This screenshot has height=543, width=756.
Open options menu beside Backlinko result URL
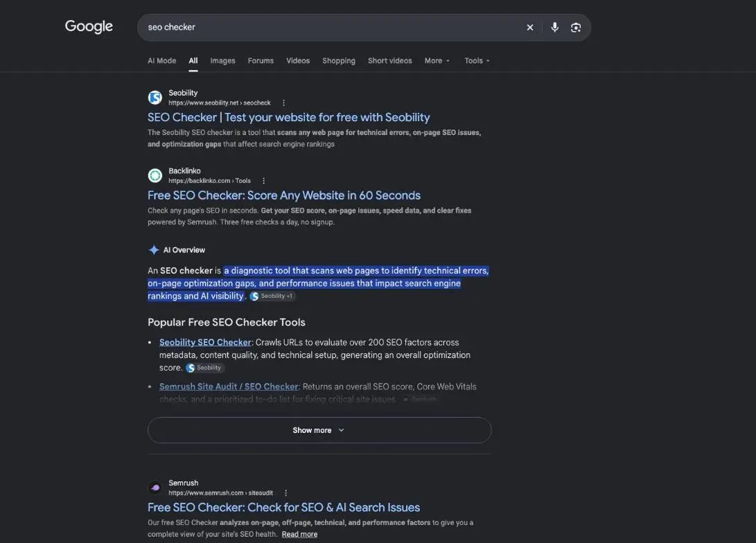click(x=263, y=181)
